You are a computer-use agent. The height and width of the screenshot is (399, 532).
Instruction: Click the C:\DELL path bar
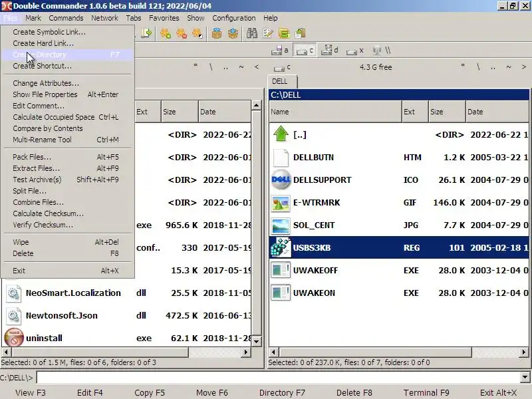pos(399,95)
